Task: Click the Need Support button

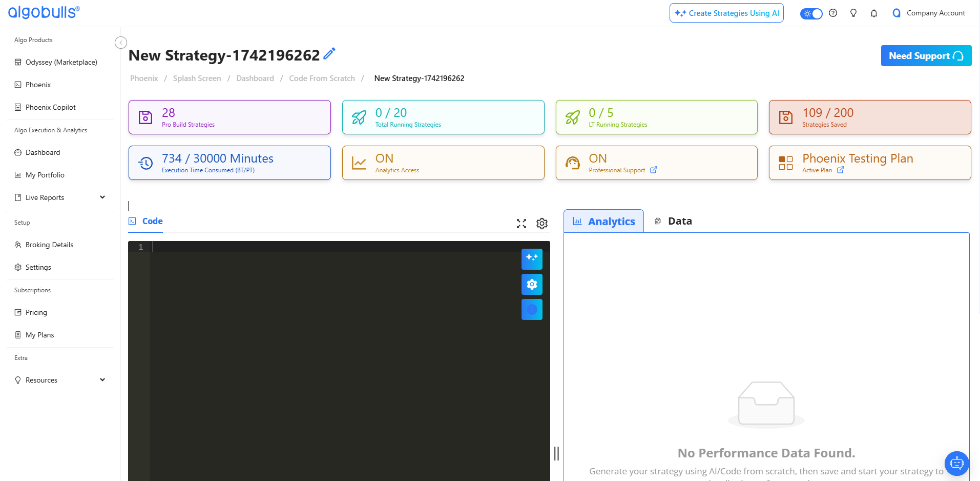Action: [x=926, y=56]
